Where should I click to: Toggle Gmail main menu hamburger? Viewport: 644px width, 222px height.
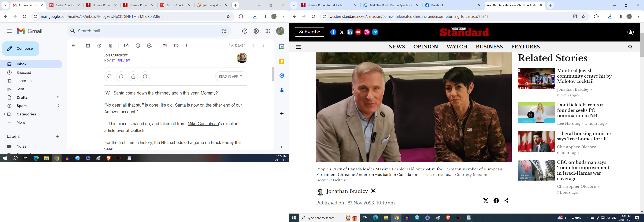click(x=9, y=31)
